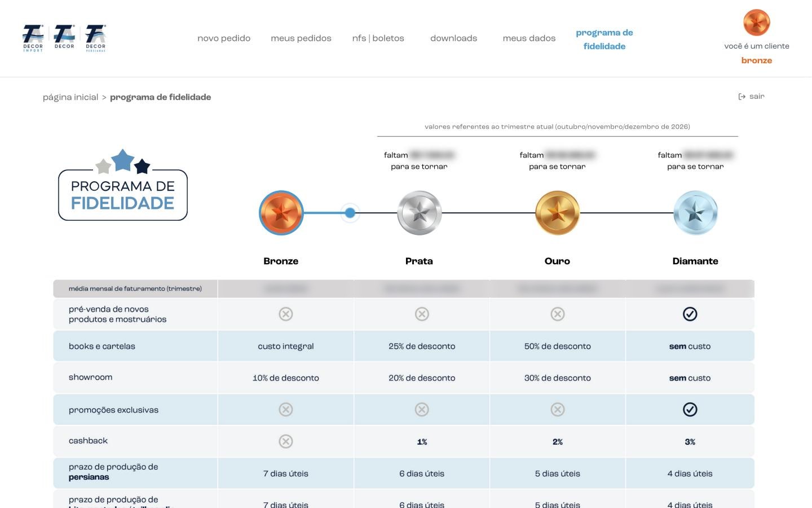The width and height of the screenshot is (812, 508).
Task: Click cashback X icon under Bronze
Action: tap(286, 441)
